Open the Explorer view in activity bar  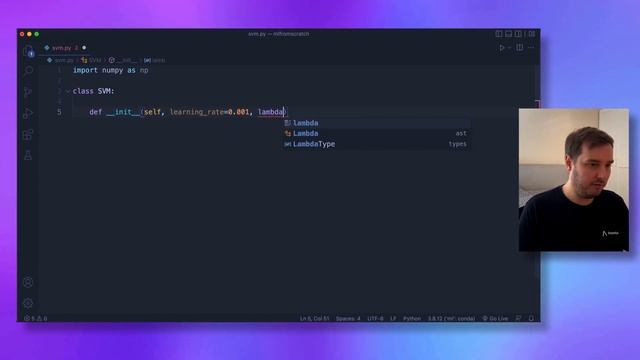[x=28, y=51]
